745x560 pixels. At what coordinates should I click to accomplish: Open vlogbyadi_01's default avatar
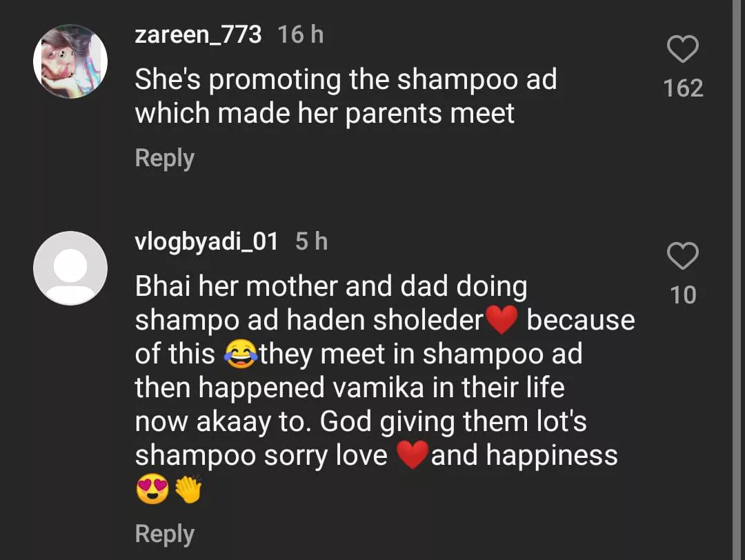point(70,268)
